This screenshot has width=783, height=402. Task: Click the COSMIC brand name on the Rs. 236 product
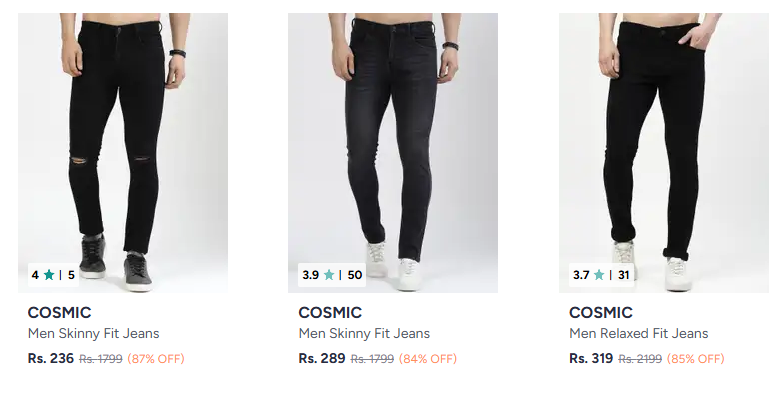click(x=59, y=312)
